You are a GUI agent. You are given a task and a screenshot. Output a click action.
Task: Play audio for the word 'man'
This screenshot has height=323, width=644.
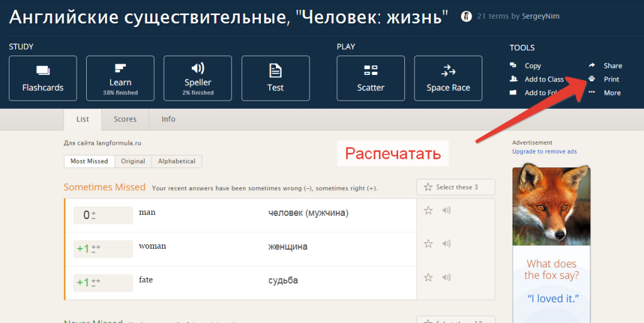[447, 210]
